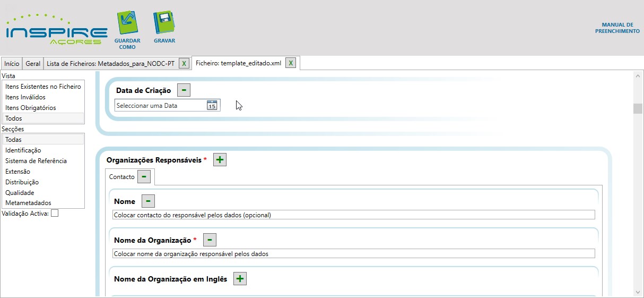The height and width of the screenshot is (298, 644).
Task: Close the Lista de Ficheiros tab
Action: click(x=184, y=64)
